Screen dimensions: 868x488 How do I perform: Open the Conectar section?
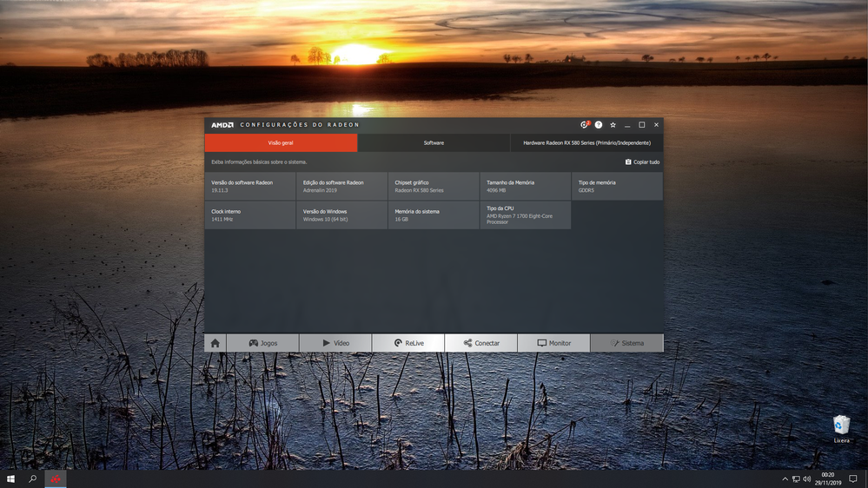tap(481, 343)
